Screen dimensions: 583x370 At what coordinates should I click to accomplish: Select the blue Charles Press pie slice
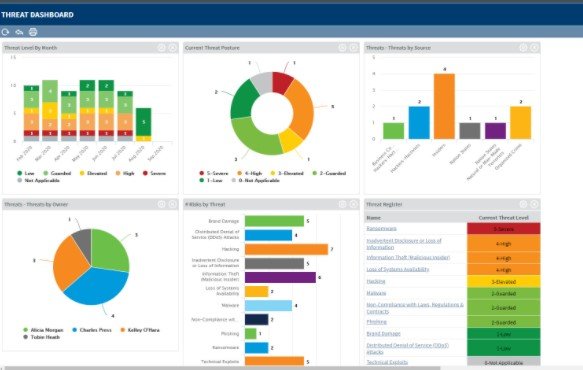pyautogui.click(x=97, y=286)
